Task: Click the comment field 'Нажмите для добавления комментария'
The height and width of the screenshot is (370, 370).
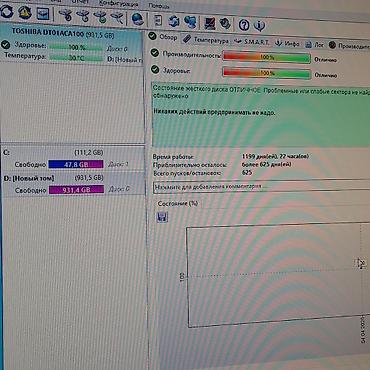Action: 262,187
